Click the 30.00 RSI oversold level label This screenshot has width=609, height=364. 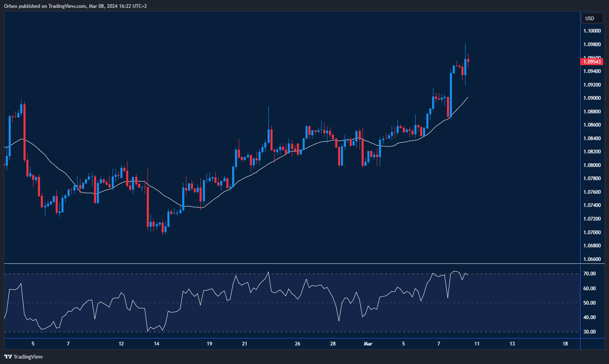[590, 332]
